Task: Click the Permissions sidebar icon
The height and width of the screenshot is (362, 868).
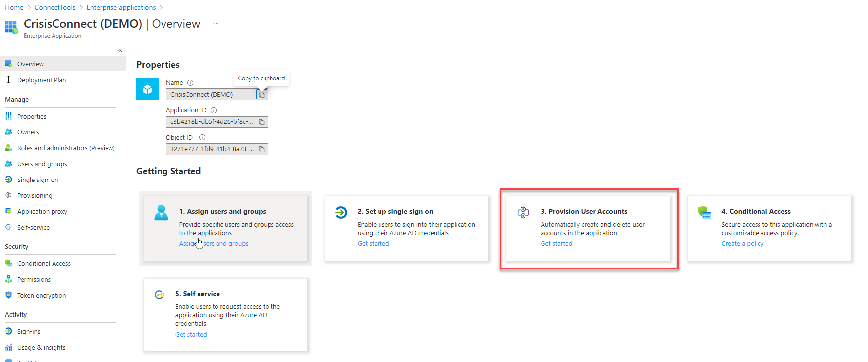Action: click(8, 279)
